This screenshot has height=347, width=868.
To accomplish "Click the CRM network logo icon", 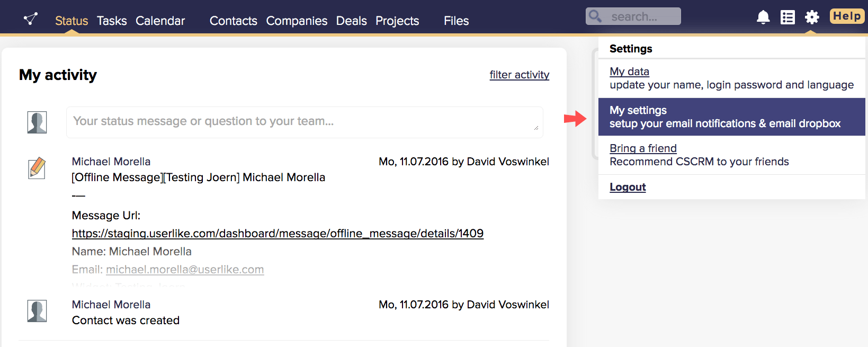I will (31, 19).
